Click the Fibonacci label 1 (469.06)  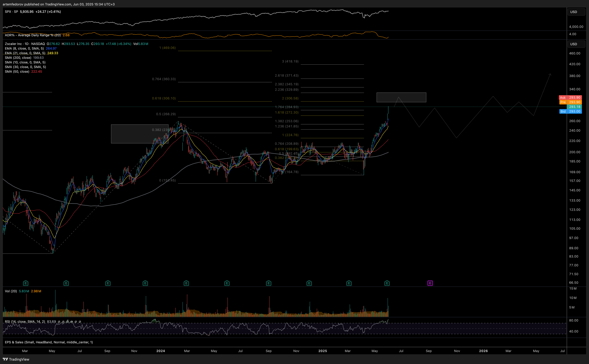coord(167,48)
